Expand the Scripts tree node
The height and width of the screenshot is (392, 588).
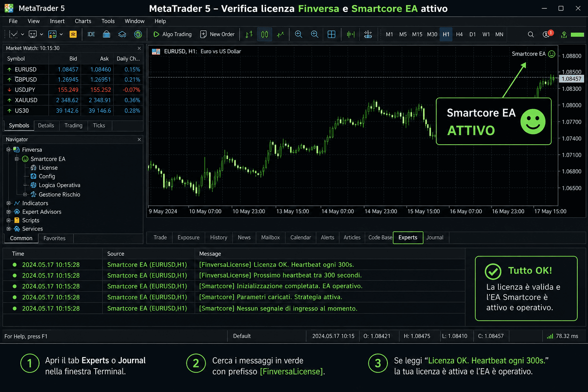click(x=8, y=220)
